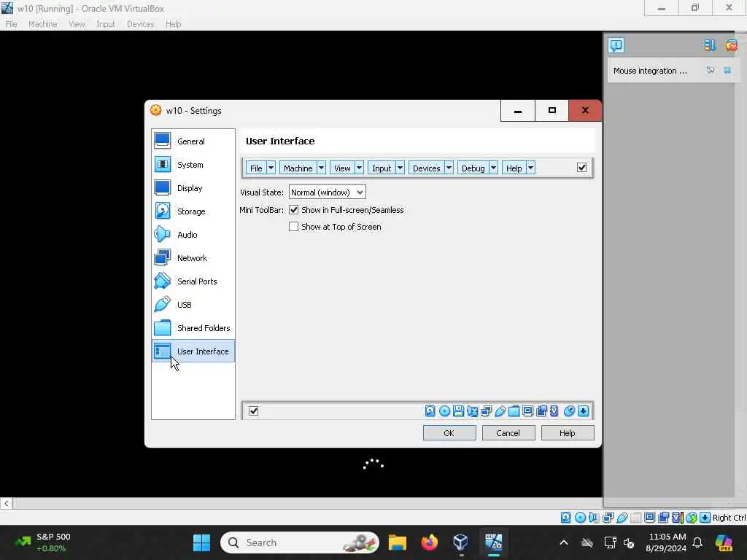Toggle the Machine menu button in Settings
Image resolution: width=747 pixels, height=560 pixels.
(x=298, y=168)
